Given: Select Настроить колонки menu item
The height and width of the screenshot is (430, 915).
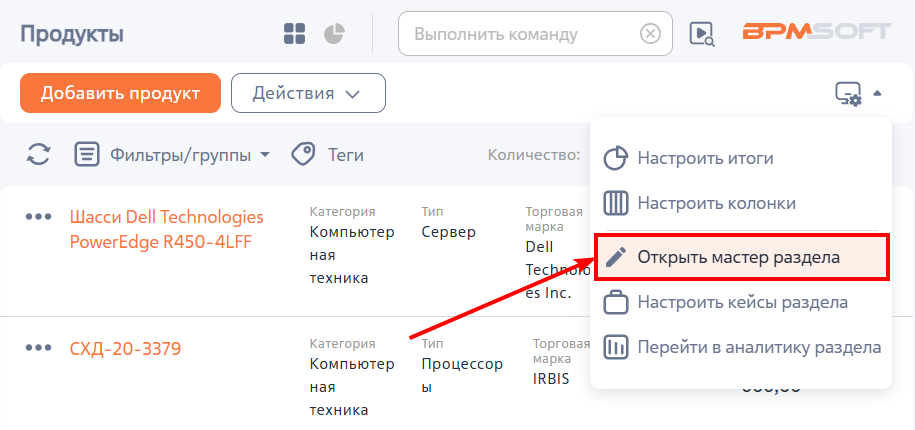Looking at the screenshot, I should [741, 203].
